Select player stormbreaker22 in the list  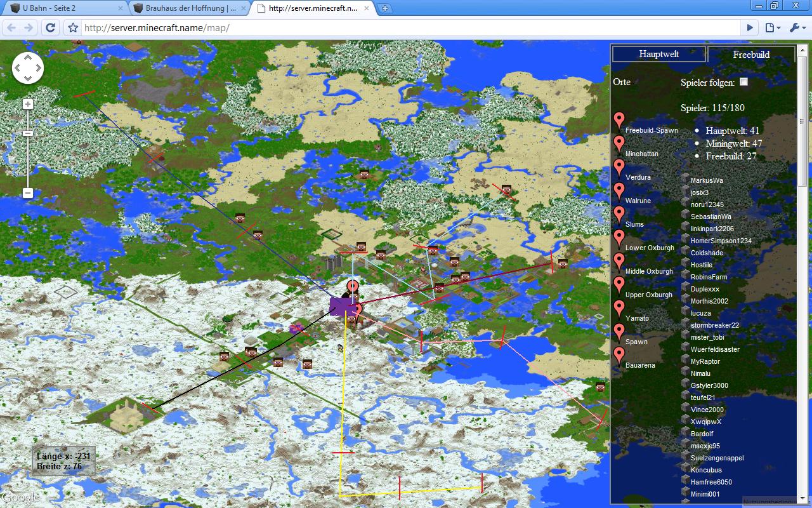click(x=714, y=325)
